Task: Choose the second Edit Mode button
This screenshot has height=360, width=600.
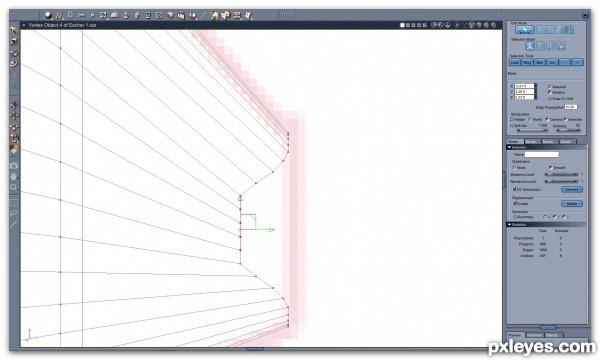Action: (545, 29)
